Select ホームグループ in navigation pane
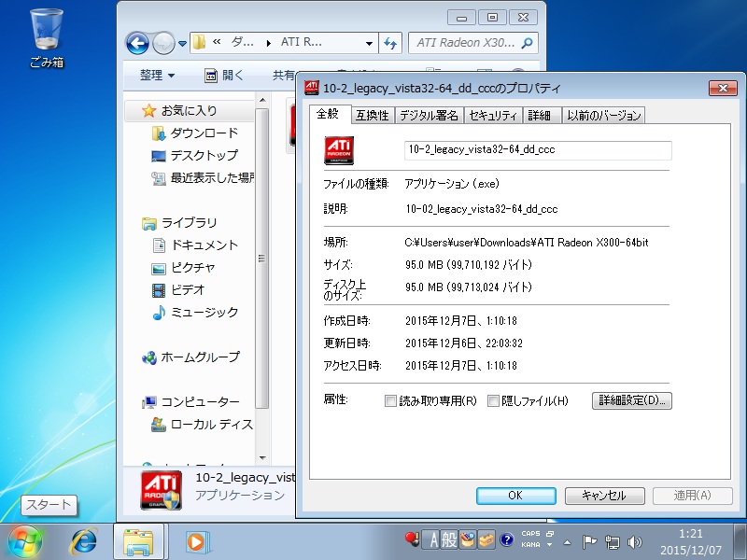Image resolution: width=747 pixels, height=560 pixels. pos(190,357)
